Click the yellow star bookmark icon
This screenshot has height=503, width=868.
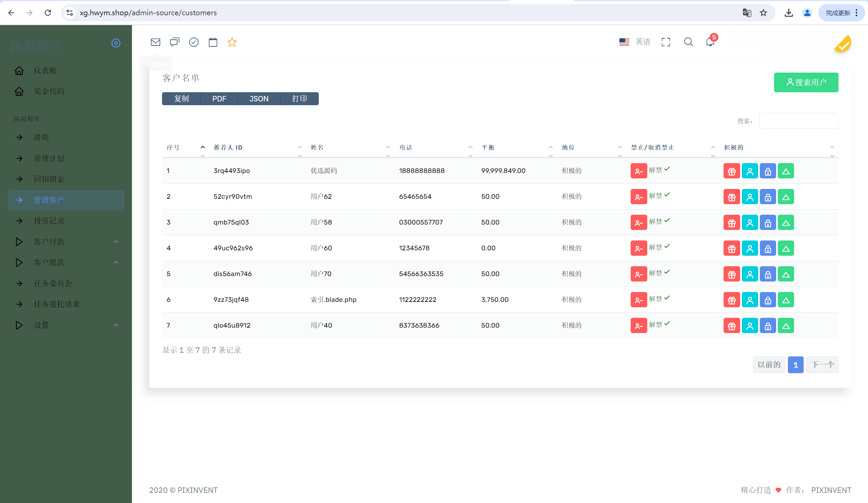pos(232,42)
